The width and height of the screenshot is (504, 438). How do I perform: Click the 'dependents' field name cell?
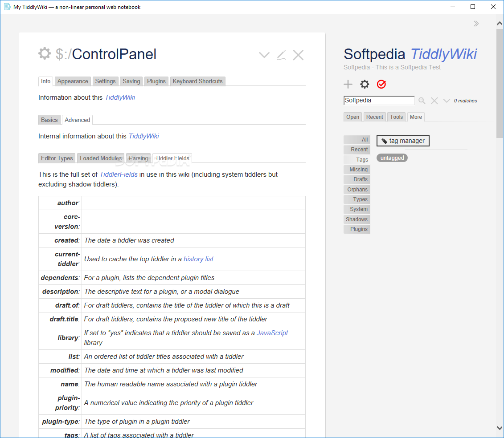[60, 278]
